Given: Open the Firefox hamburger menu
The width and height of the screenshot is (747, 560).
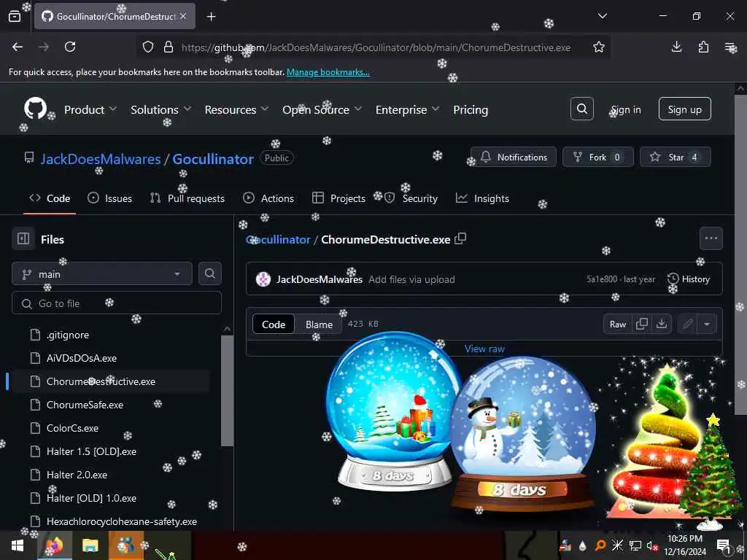Looking at the screenshot, I should (x=729, y=47).
